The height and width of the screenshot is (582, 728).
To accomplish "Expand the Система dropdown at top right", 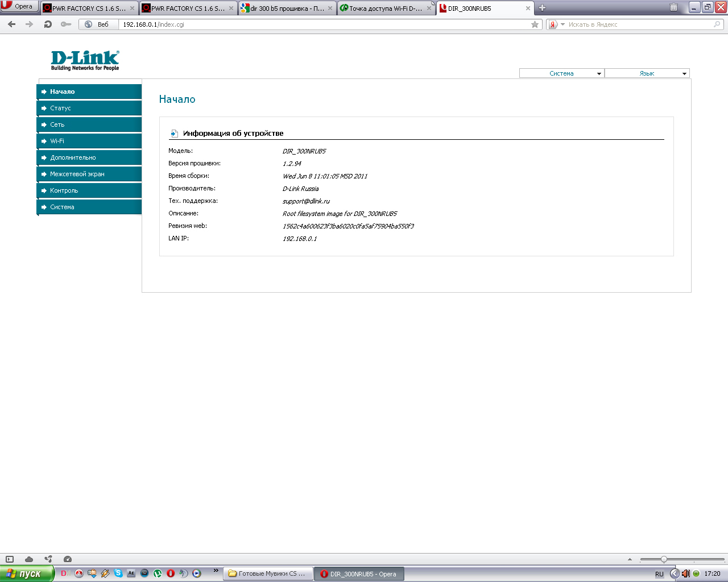I will [561, 73].
